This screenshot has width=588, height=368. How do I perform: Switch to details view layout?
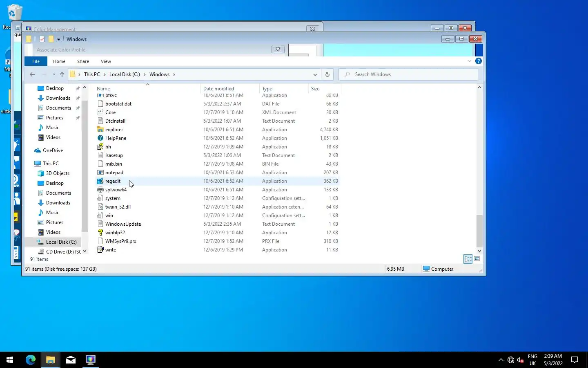468,259
